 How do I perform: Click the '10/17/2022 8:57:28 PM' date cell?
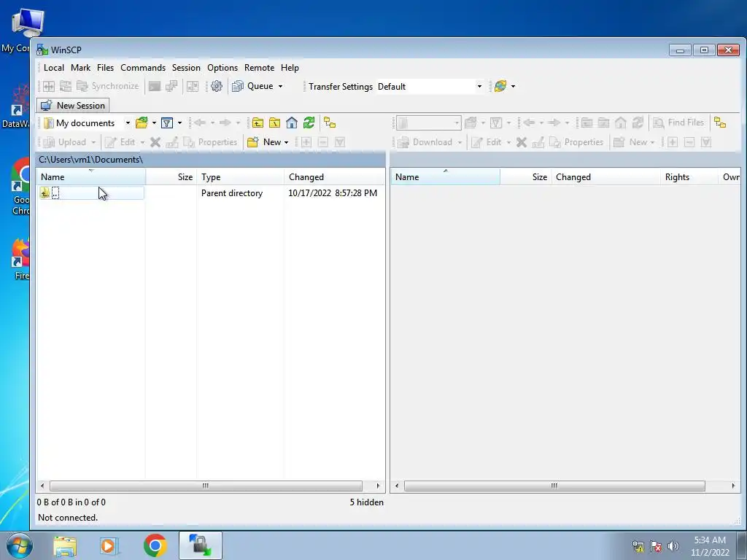[333, 192]
